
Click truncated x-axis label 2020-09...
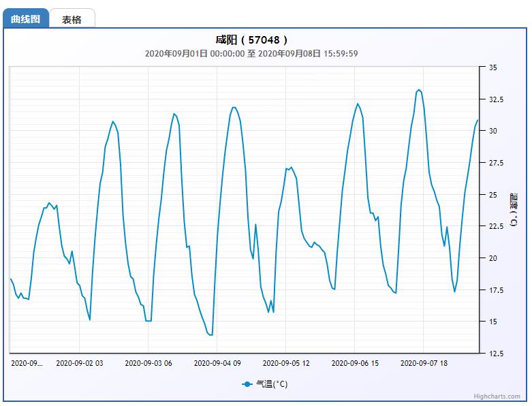point(27,363)
